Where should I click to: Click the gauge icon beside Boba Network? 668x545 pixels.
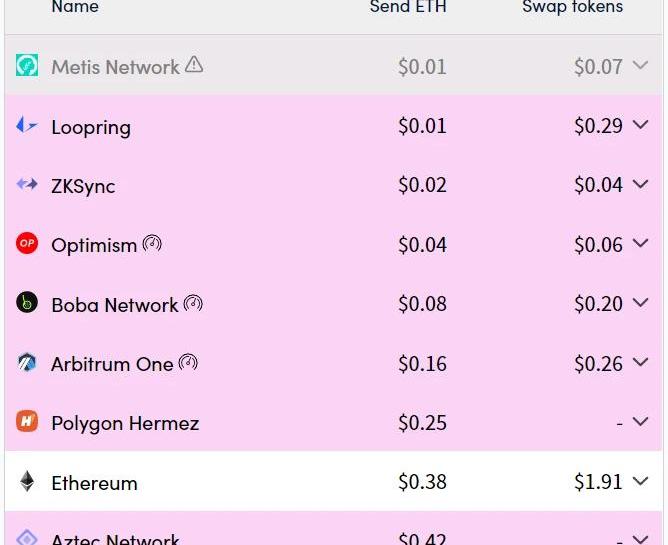tap(193, 303)
